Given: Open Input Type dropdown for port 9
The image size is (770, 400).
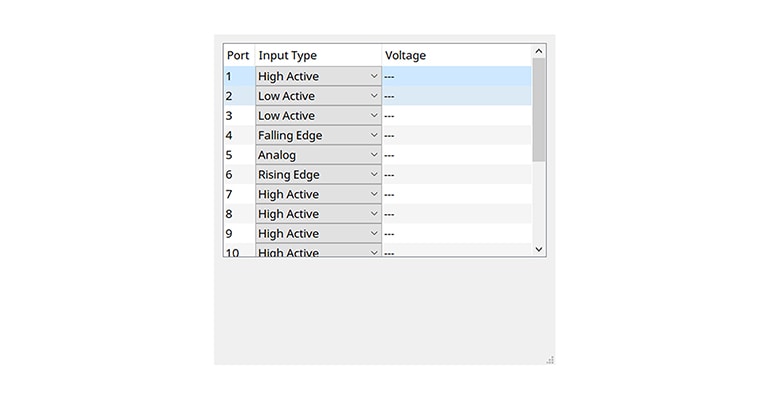Looking at the screenshot, I should pos(318,234).
